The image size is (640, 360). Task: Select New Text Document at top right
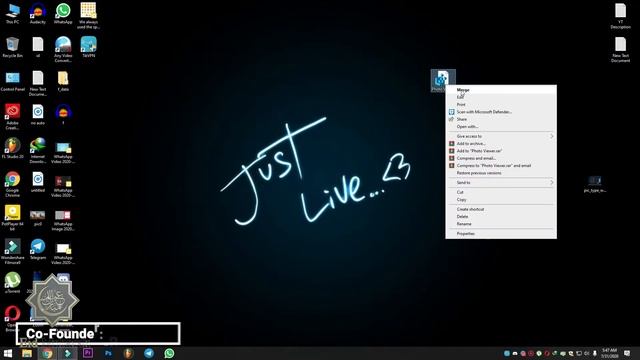[x=620, y=49]
